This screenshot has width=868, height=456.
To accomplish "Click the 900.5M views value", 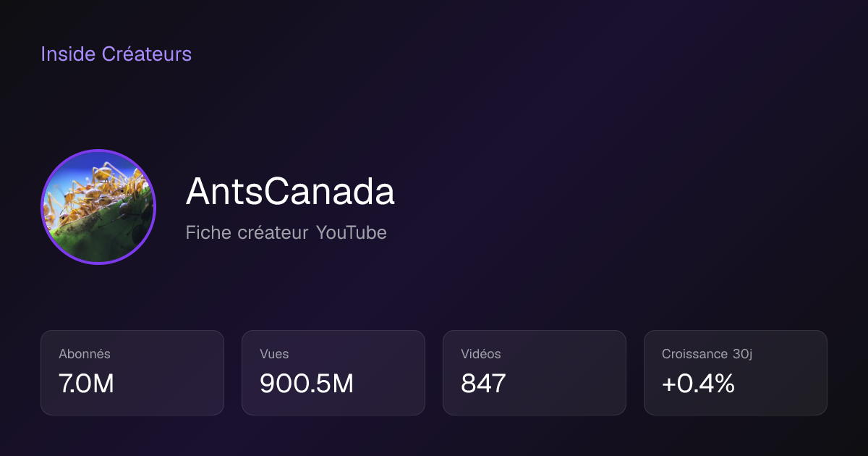I will tap(307, 384).
